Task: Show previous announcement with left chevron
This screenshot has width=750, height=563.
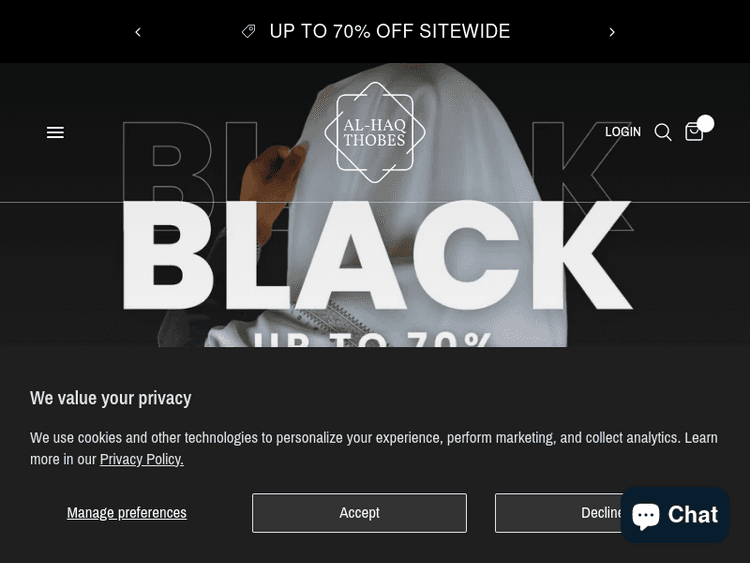Action: click(138, 32)
